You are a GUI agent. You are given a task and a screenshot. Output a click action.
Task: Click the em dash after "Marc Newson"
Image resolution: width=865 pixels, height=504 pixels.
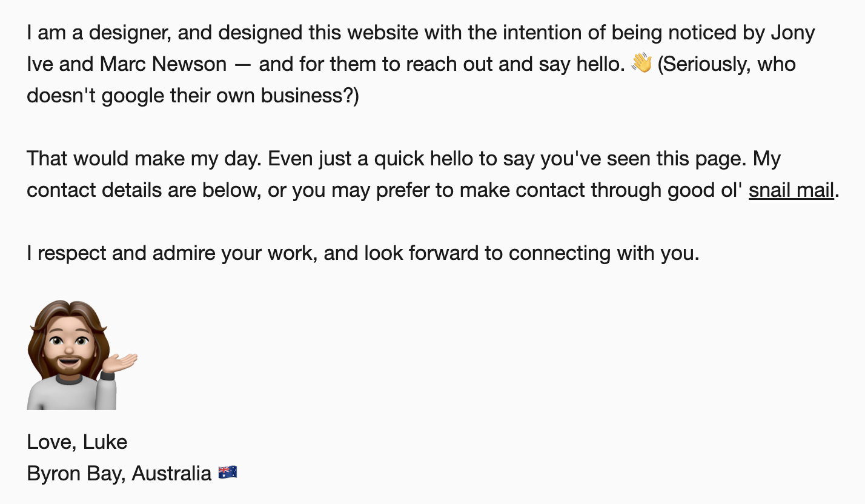click(242, 64)
